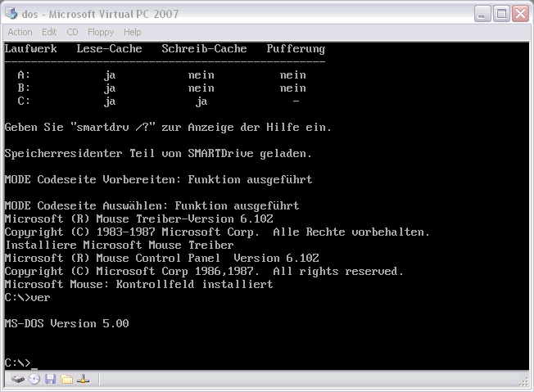Click 'MODE Codeseite Vorbereiten' line

coord(158,180)
